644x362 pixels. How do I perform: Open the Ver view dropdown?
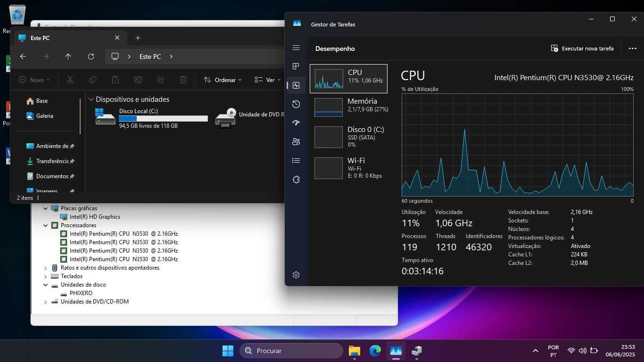[x=267, y=80]
